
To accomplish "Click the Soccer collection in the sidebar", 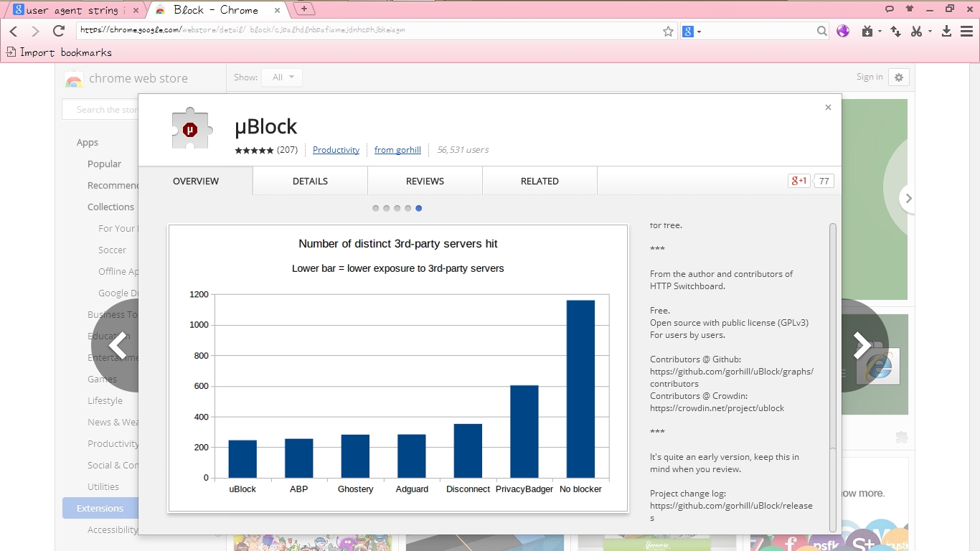I will click(x=112, y=250).
